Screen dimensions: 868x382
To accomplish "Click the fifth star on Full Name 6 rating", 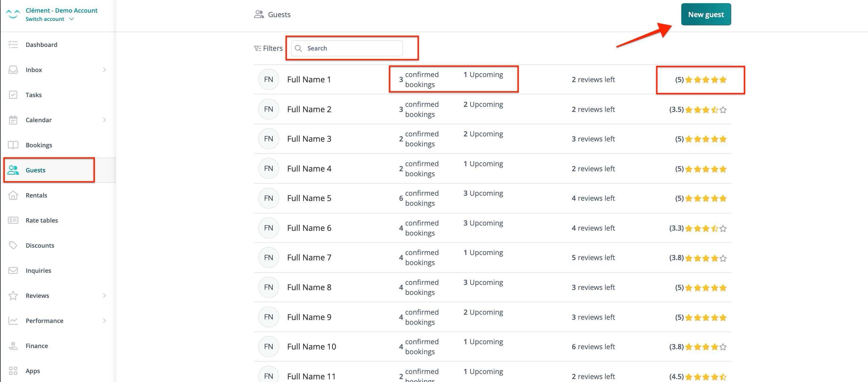I will pos(723,228).
